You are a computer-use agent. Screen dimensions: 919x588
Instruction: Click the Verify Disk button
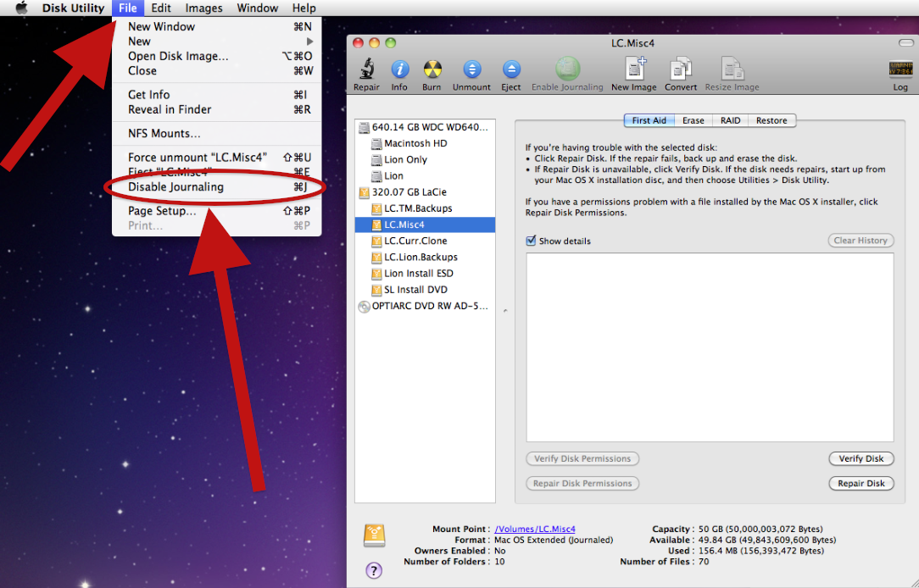coord(861,458)
